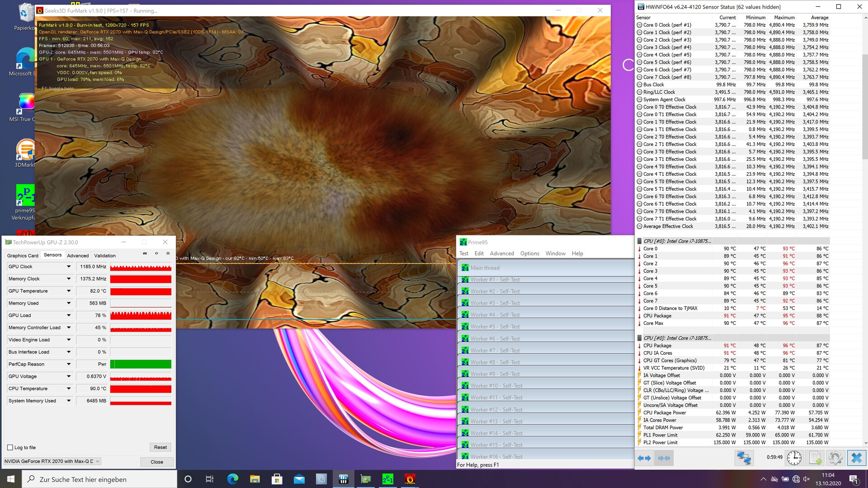This screenshot has width=868, height=488.
Task: Click HWiNFO log file icon with plus
Action: click(815, 458)
